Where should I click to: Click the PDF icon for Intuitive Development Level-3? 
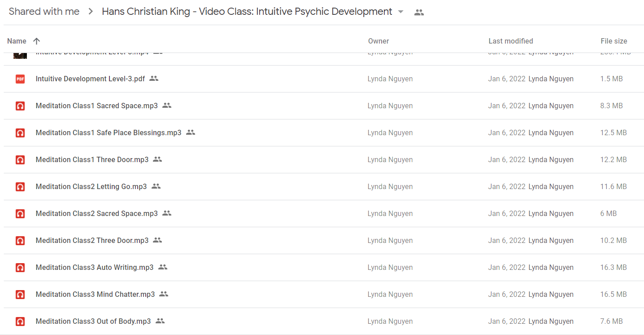(20, 79)
